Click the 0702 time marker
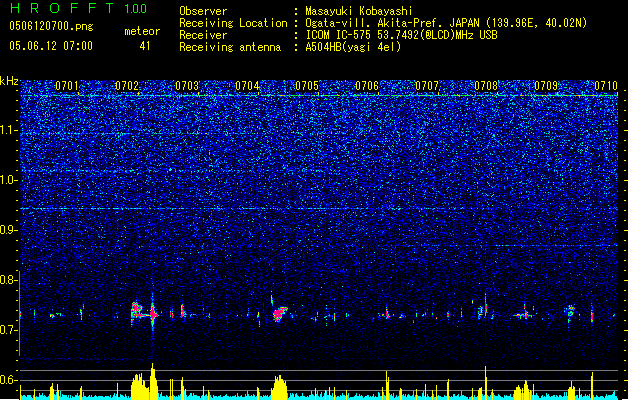Image resolution: width=629 pixels, height=400 pixels. (127, 86)
